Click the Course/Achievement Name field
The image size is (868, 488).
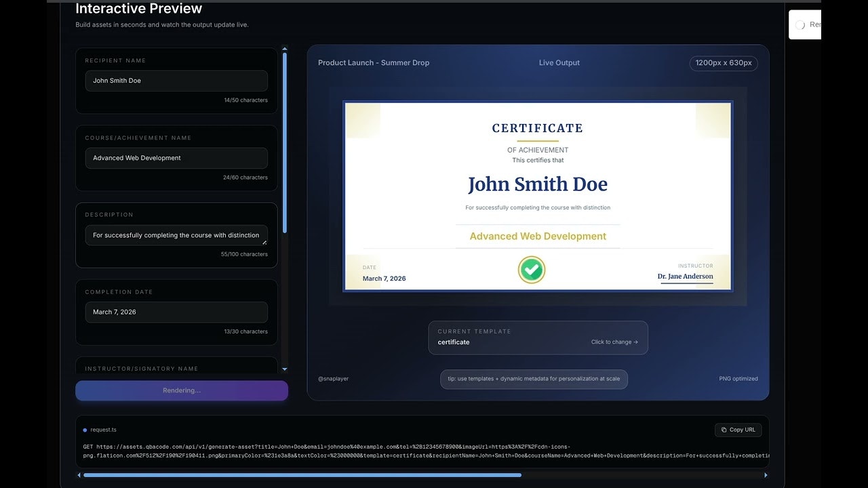coord(176,158)
